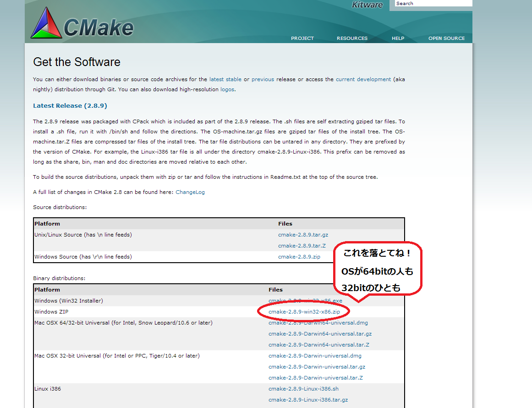The height and width of the screenshot is (408, 532).
Task: Download cmake-2.8.9-Darwin-universal.tar.gz
Action: pos(317,367)
